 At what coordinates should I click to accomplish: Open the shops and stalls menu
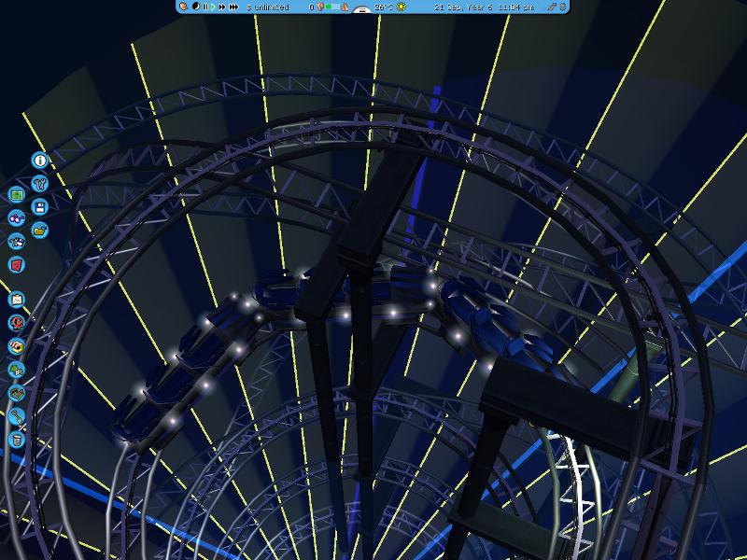17,346
